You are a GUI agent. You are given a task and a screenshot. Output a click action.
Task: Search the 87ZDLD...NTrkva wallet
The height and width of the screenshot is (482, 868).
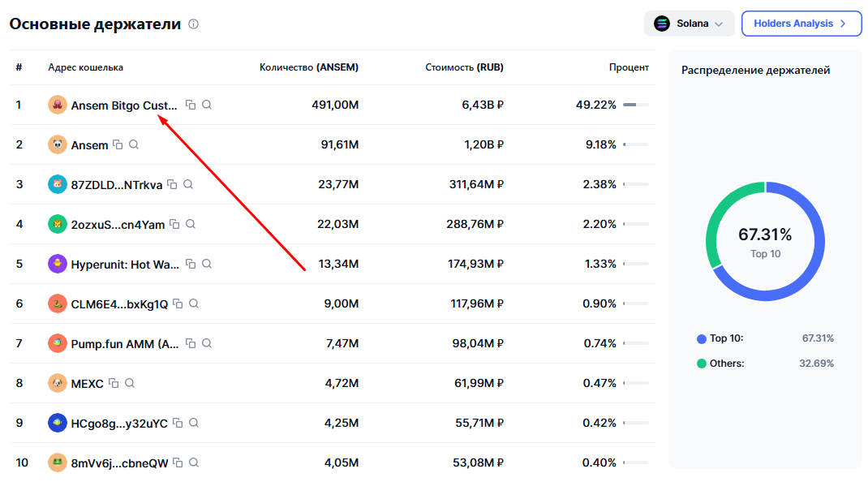coord(188,184)
